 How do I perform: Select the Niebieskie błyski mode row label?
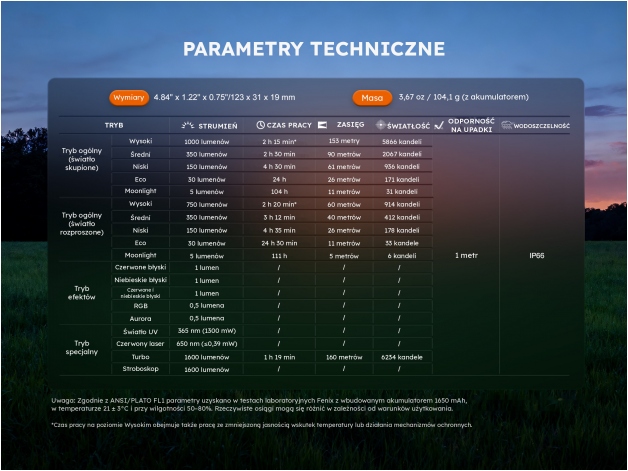click(x=140, y=280)
